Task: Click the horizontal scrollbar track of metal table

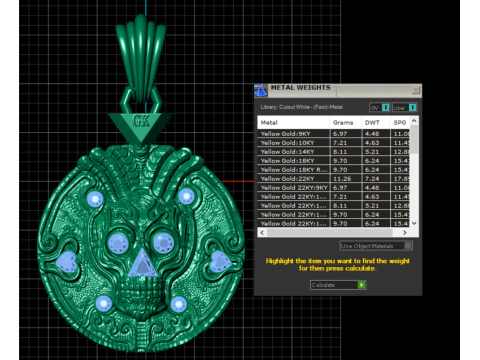Action: click(x=333, y=232)
